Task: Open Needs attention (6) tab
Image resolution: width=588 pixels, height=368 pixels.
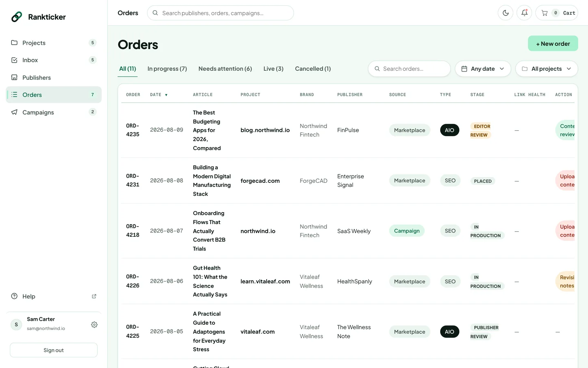Action: click(x=225, y=69)
